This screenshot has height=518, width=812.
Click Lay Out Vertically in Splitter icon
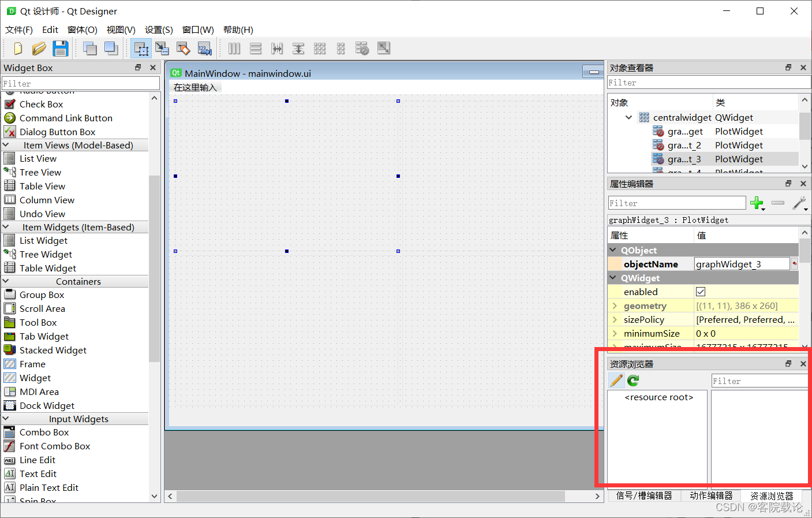(298, 49)
